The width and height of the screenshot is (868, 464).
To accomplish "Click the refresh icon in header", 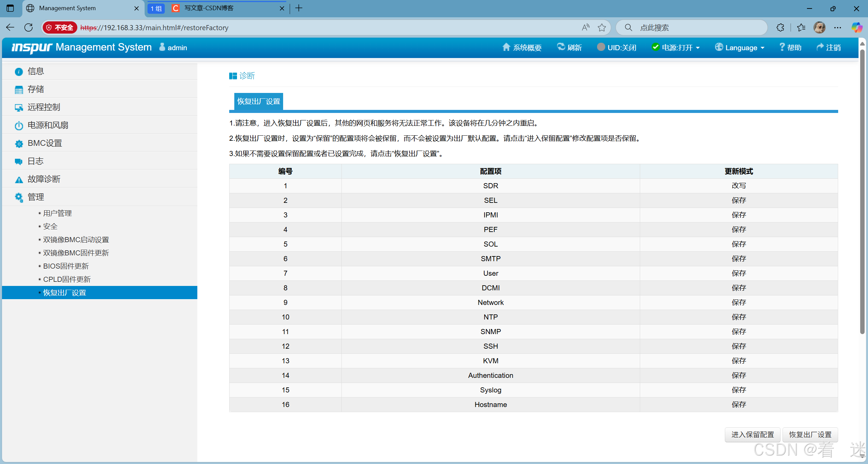I will pyautogui.click(x=561, y=47).
